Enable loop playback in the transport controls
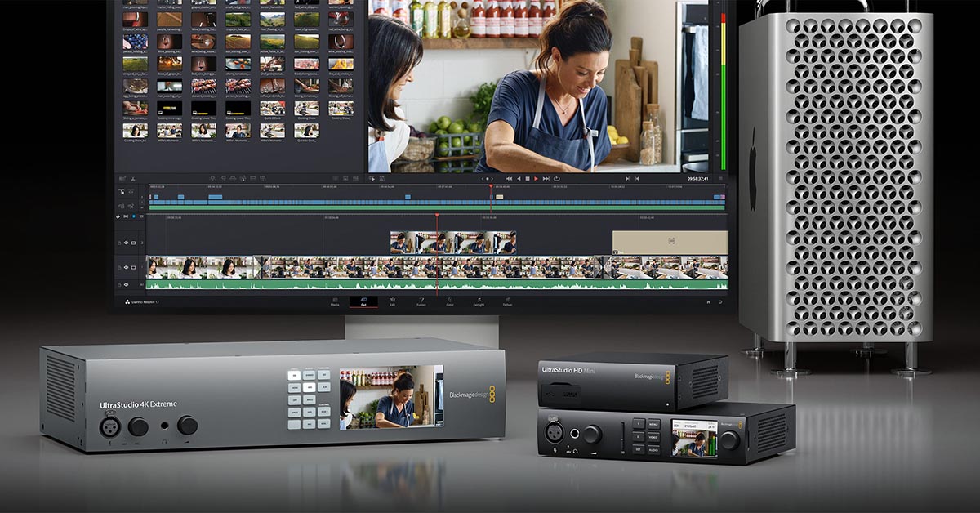The width and height of the screenshot is (980, 513). click(x=556, y=179)
